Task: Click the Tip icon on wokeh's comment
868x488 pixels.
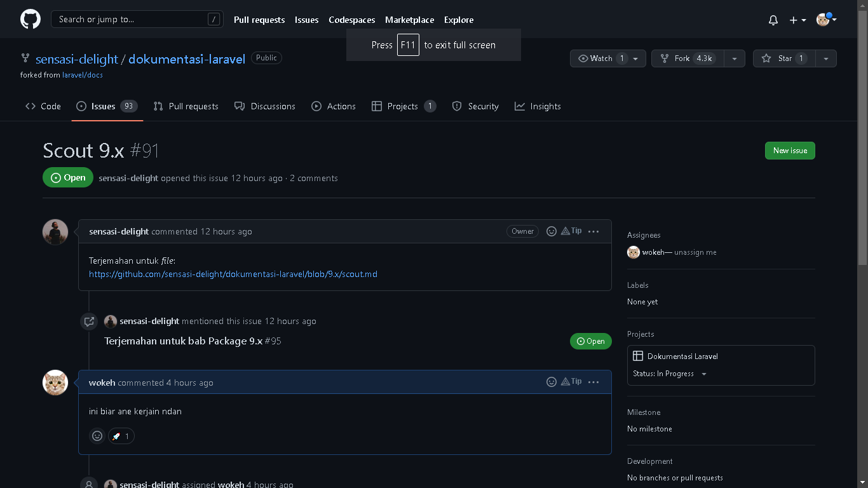Action: click(571, 382)
